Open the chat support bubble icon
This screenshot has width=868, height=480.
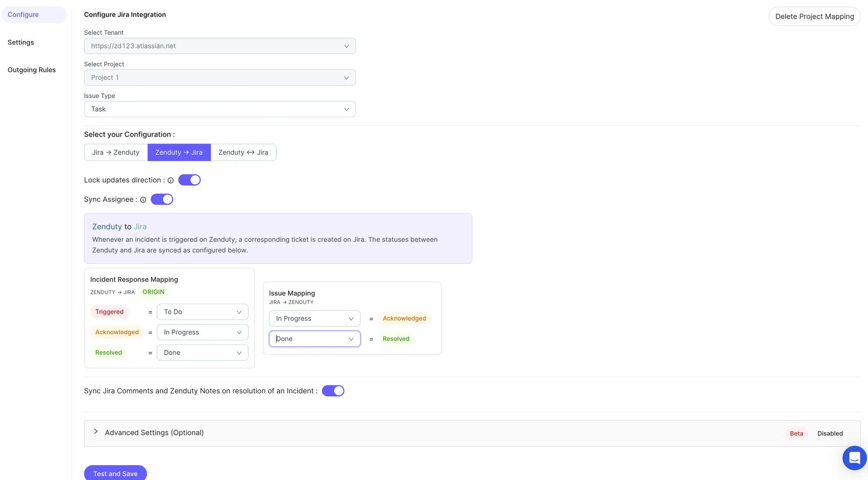tap(854, 458)
